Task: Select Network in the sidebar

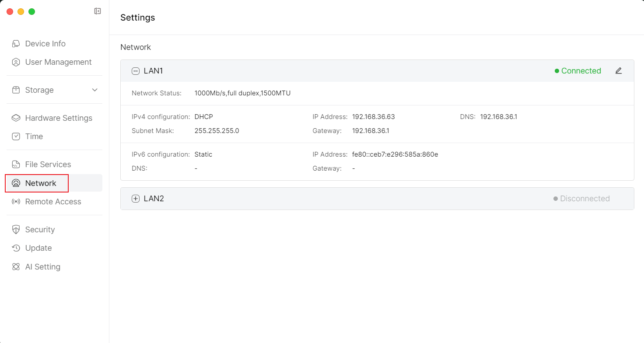Action: (x=41, y=183)
